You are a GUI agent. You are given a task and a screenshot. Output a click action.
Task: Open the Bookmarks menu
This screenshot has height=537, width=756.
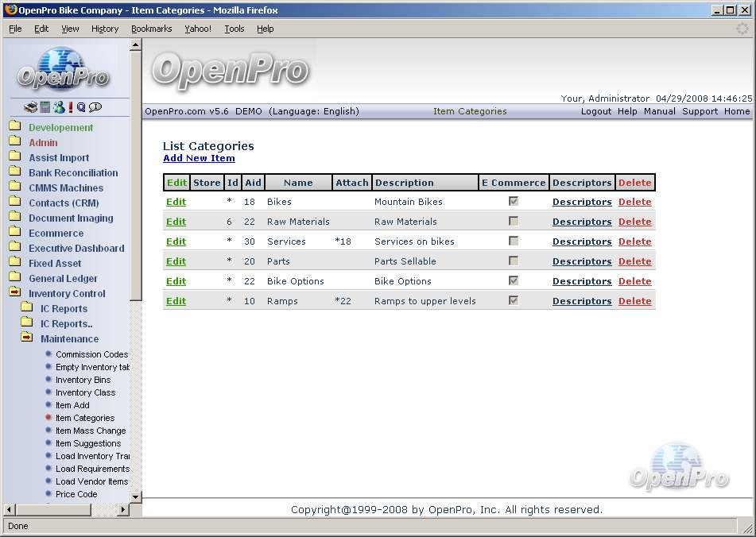151,29
